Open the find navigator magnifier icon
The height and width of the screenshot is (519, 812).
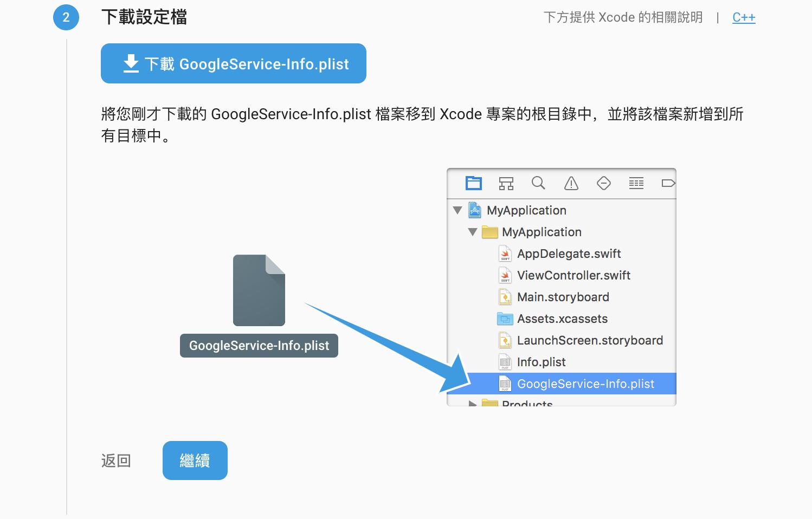tap(538, 183)
